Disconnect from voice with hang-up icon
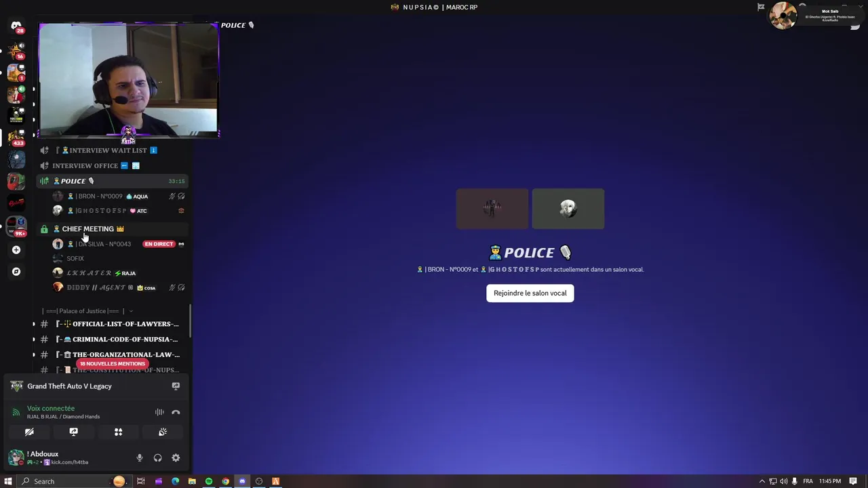Viewport: 868px width, 488px height. point(176,412)
